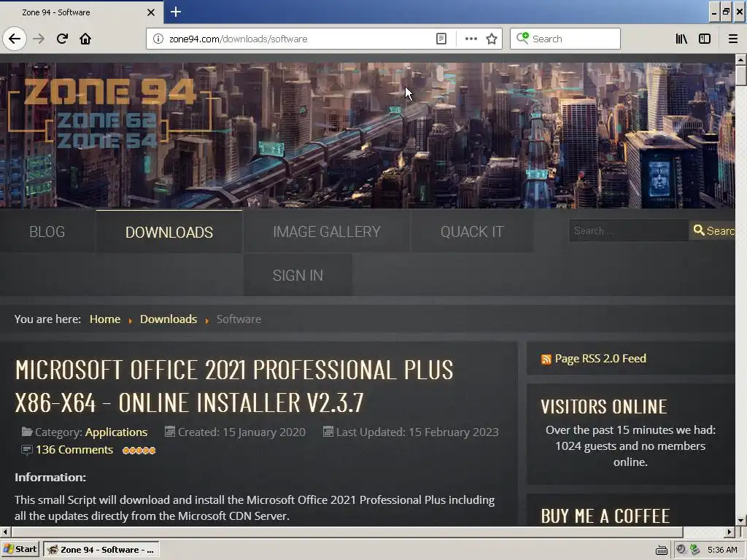Image resolution: width=747 pixels, height=560 pixels.
Task: Go to Home breadcrumb link
Action: point(105,319)
